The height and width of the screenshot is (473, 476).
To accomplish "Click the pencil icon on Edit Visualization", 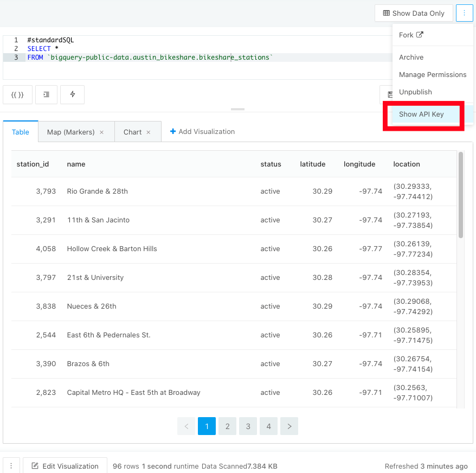I will pos(36,465).
